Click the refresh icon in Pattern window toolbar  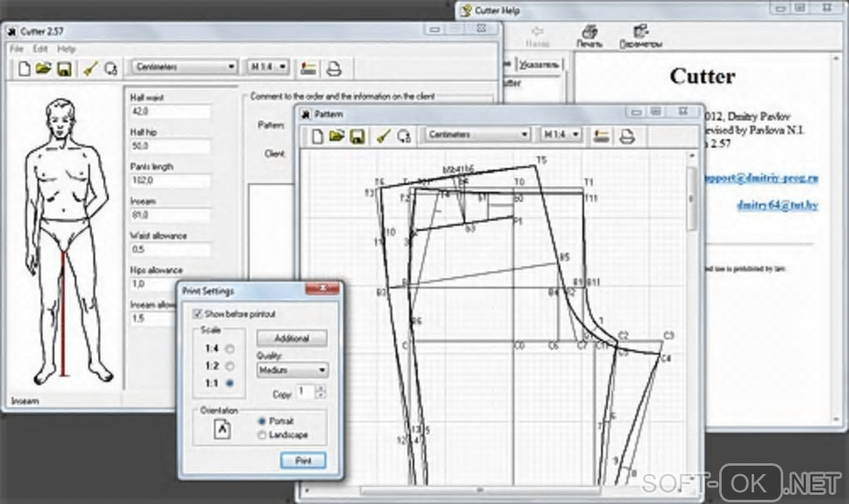tap(404, 136)
